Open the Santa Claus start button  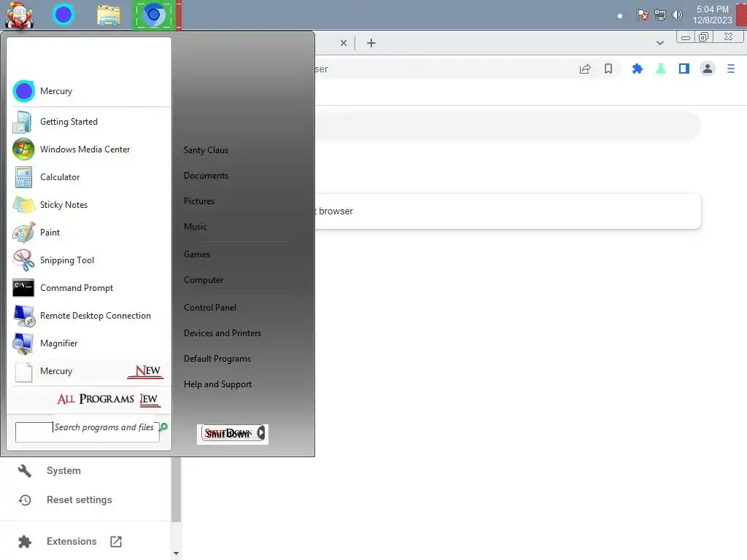point(19,15)
